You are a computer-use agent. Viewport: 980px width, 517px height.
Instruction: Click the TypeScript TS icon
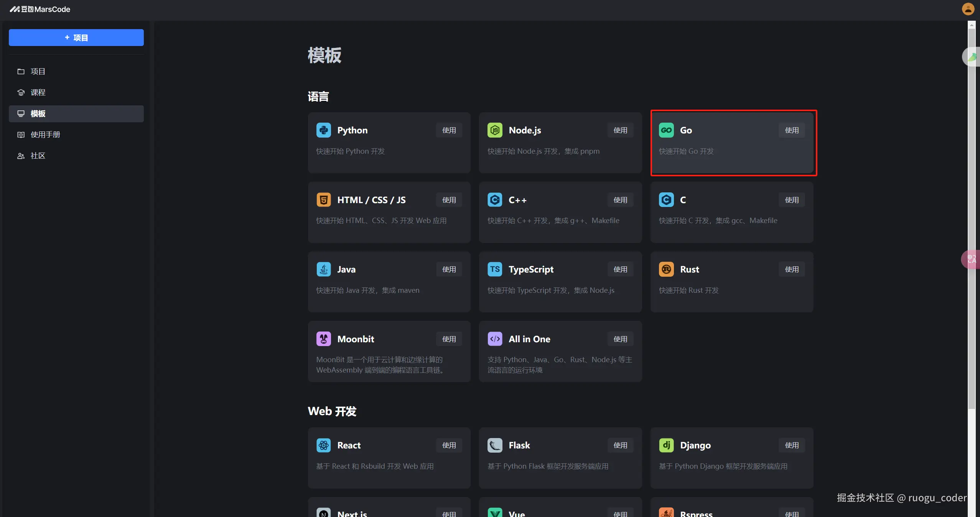[x=495, y=269]
